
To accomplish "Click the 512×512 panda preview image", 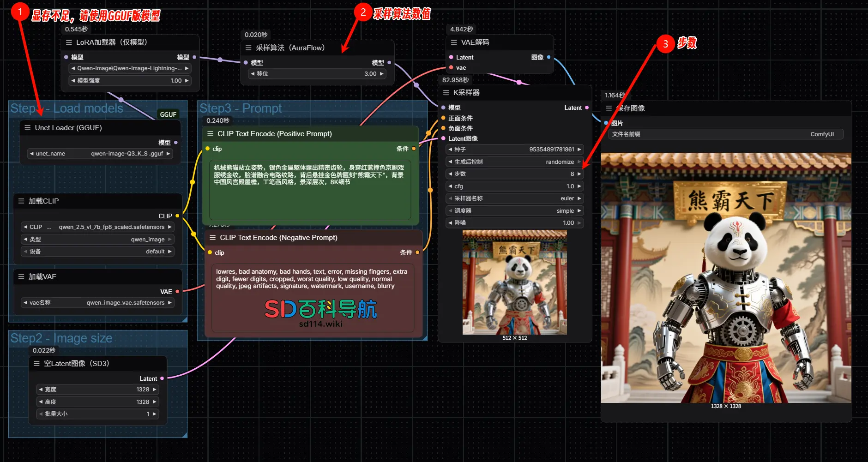I will pos(514,282).
